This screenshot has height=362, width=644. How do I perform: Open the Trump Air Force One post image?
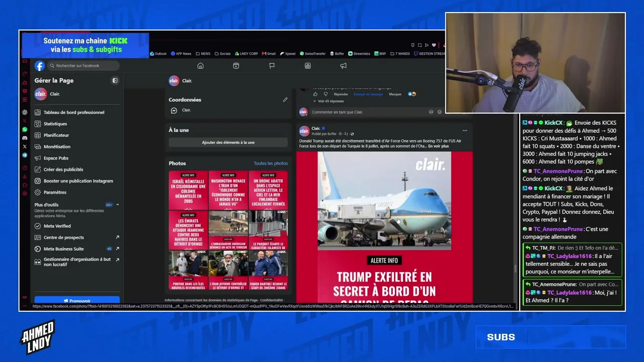384,227
